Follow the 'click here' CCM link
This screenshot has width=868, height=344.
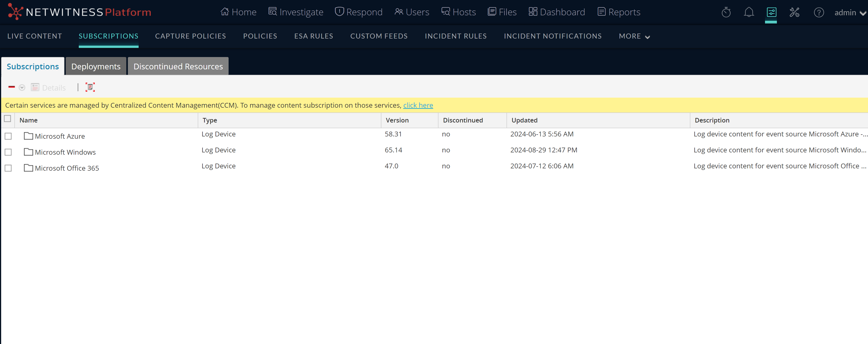418,105
